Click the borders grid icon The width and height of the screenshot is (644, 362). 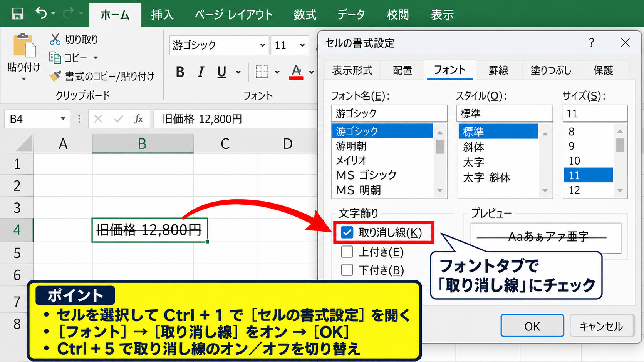[262, 72]
